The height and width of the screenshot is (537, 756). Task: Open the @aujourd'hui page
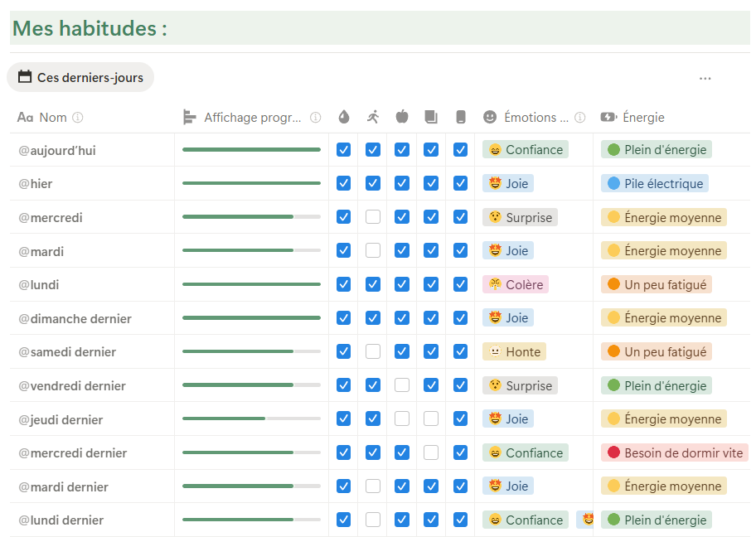(57, 150)
